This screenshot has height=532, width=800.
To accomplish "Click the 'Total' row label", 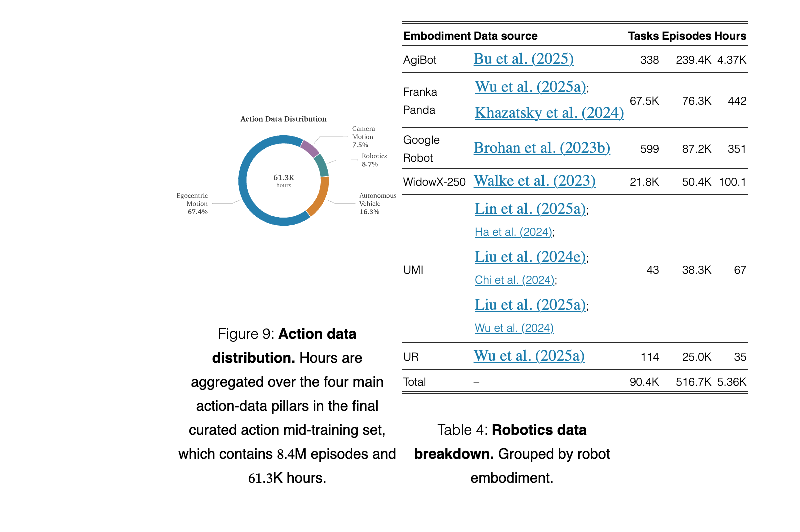I will tap(414, 382).
